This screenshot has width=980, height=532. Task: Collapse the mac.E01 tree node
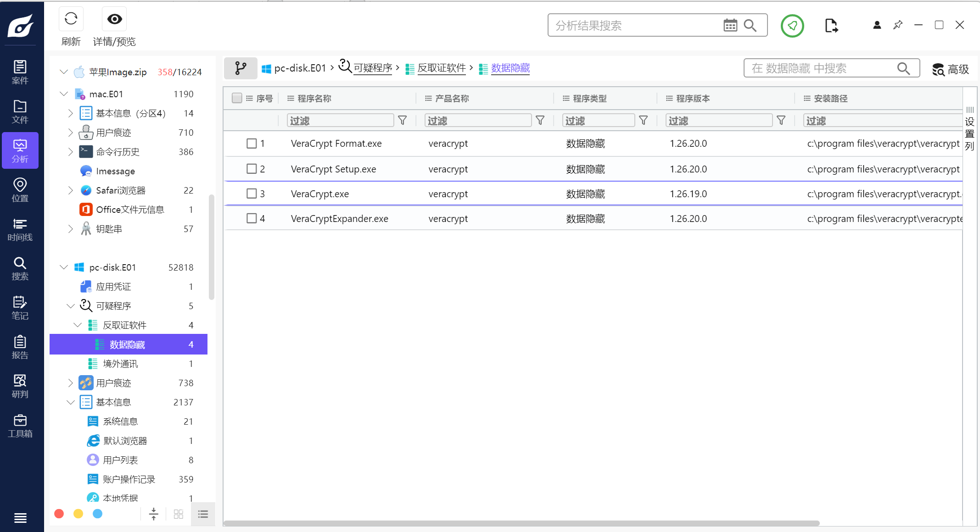[x=64, y=94]
